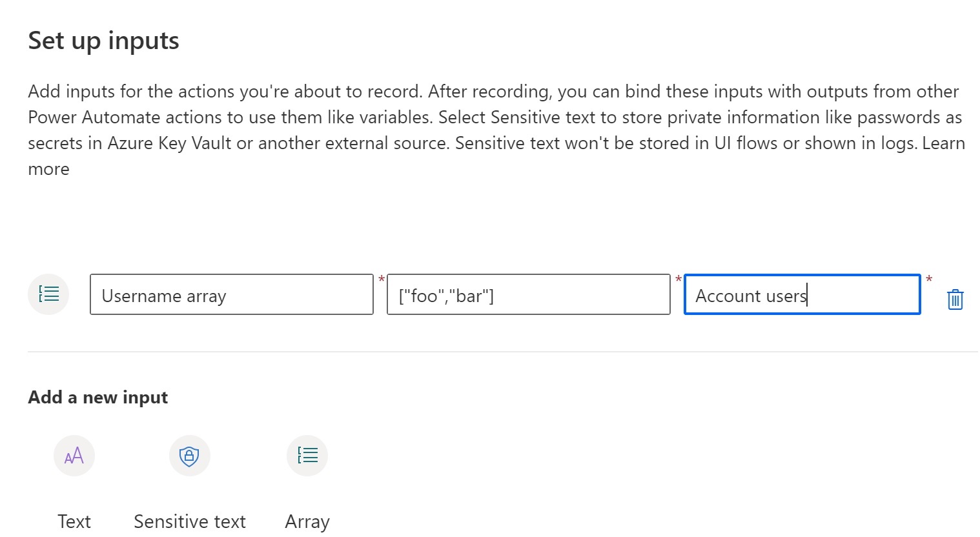This screenshot has height=537, width=980.
Task: Focus the ["foo","bar"] sample value field
Action: [528, 295]
